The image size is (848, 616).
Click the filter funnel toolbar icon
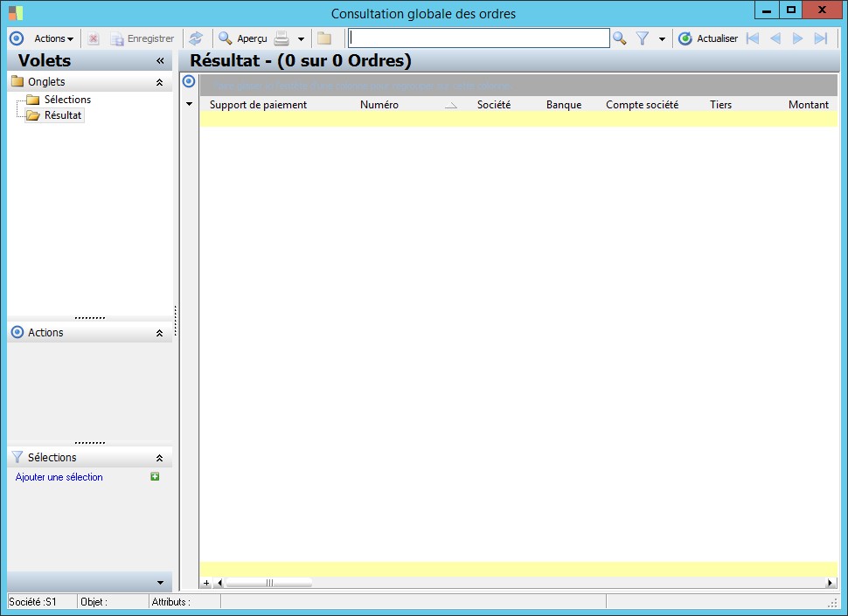pyautogui.click(x=642, y=38)
